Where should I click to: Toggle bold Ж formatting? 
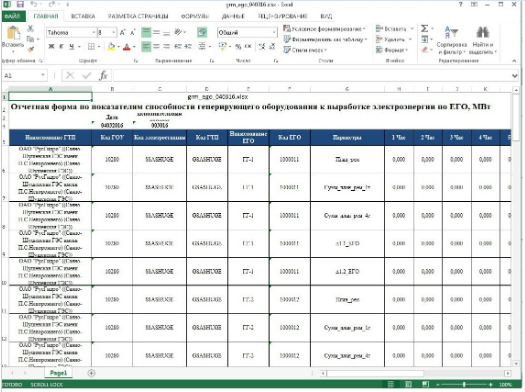pos(51,47)
